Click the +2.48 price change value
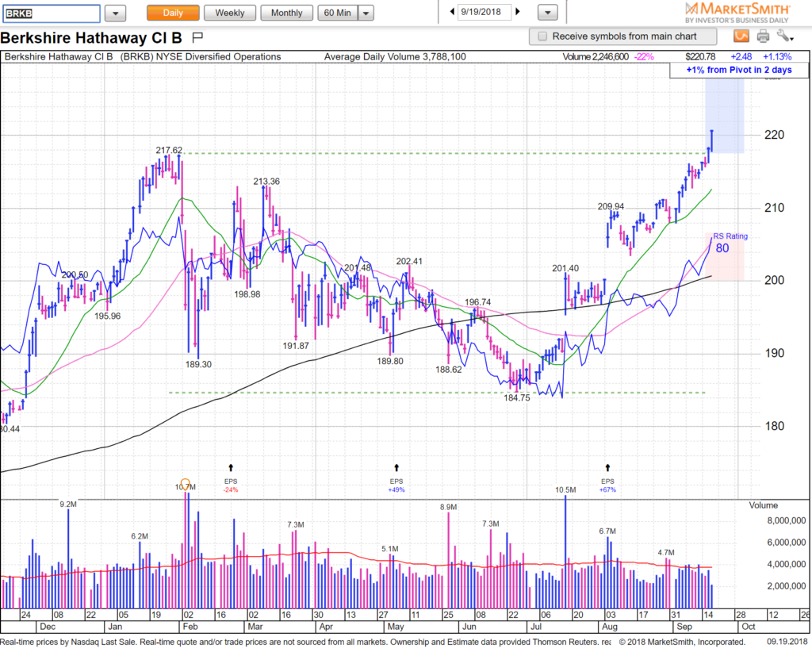 741,57
